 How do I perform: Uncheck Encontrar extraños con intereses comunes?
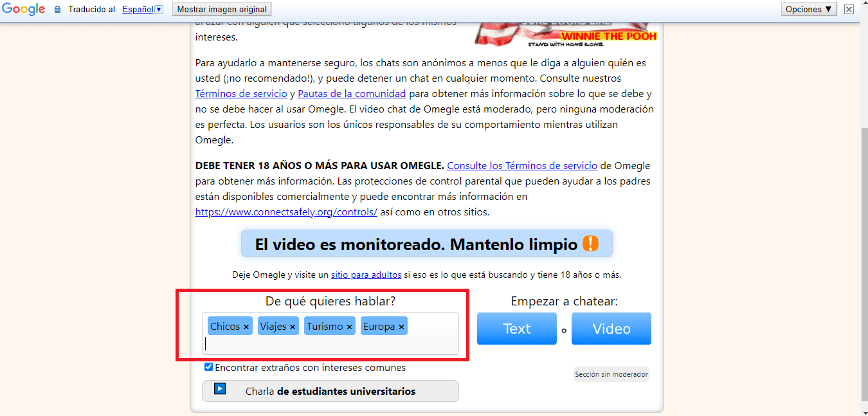[208, 367]
